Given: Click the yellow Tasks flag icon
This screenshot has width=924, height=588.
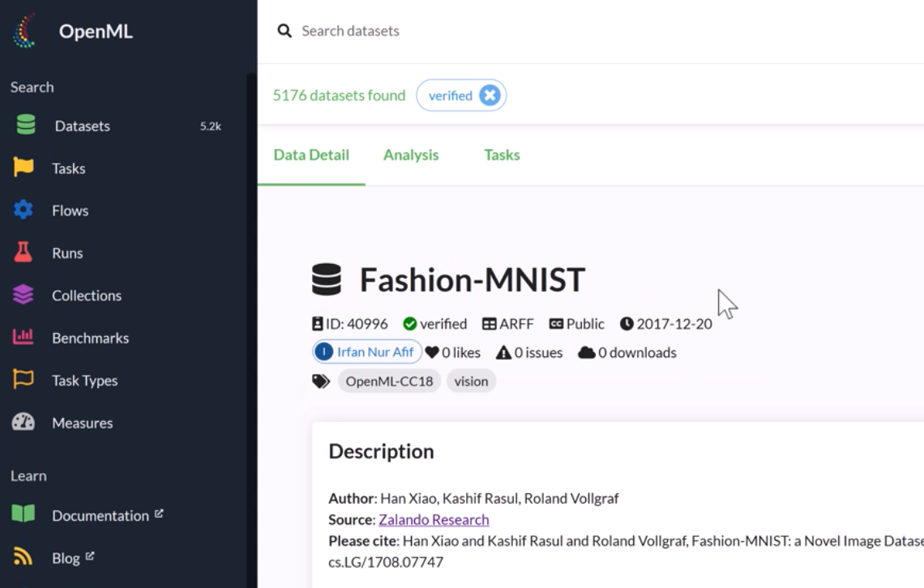Looking at the screenshot, I should point(24,168).
